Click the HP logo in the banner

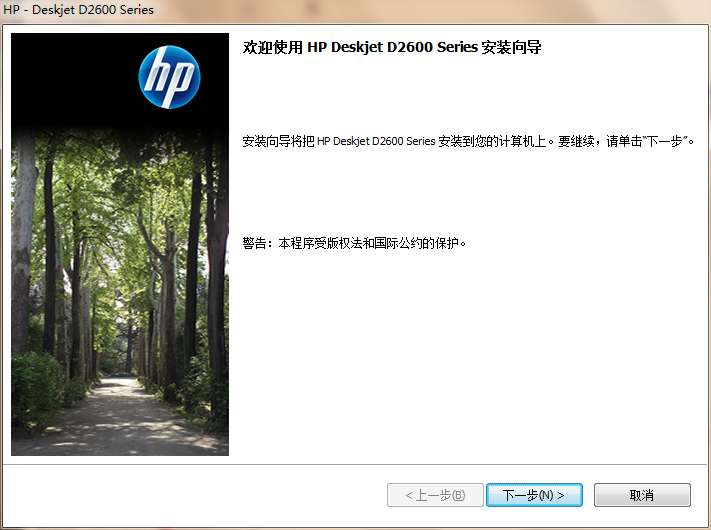(x=169, y=77)
